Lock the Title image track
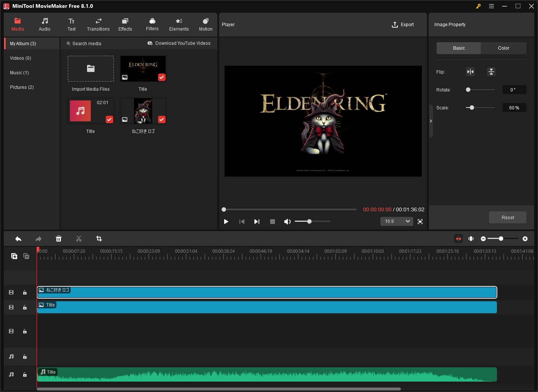The height and width of the screenshot is (392, 538). click(25, 307)
